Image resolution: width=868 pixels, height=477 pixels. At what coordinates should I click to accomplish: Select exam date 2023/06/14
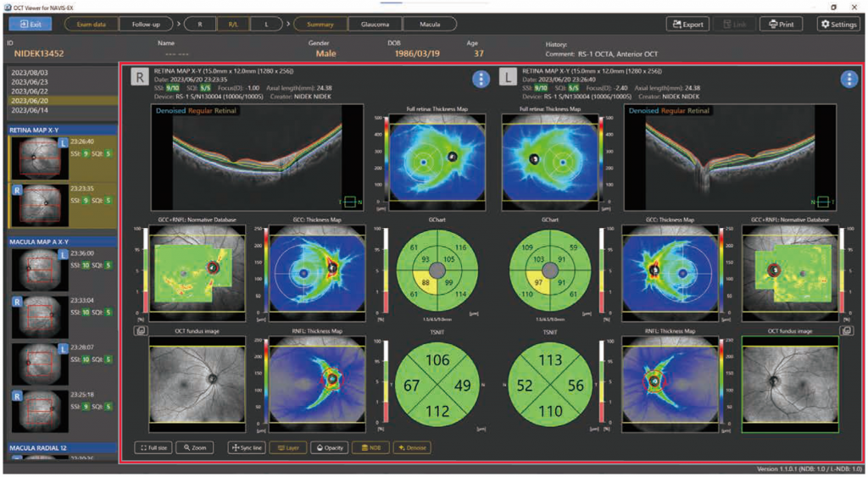(62, 110)
